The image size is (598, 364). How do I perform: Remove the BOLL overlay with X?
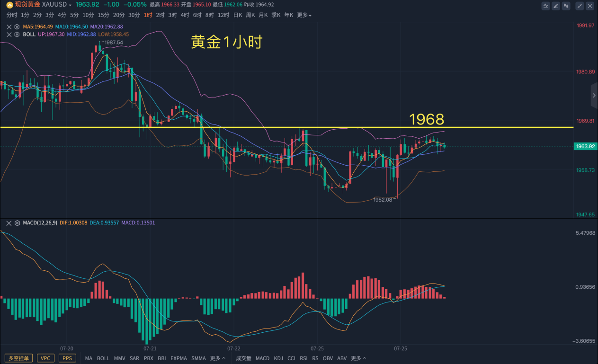pos(9,35)
